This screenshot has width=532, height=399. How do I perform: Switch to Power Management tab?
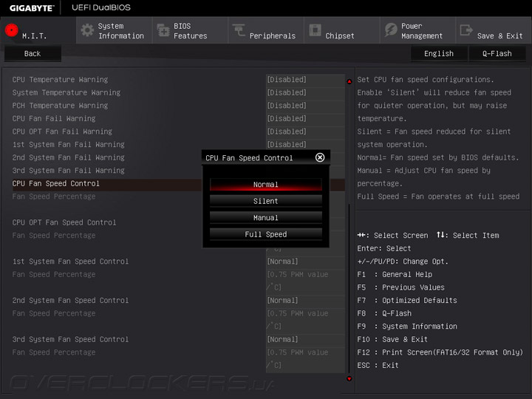pos(417,30)
